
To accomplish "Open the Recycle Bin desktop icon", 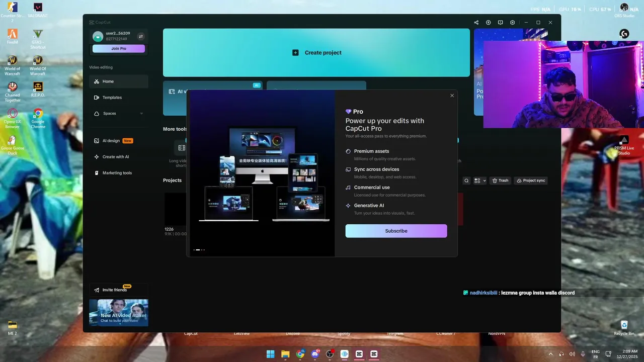I will [x=624, y=328].
